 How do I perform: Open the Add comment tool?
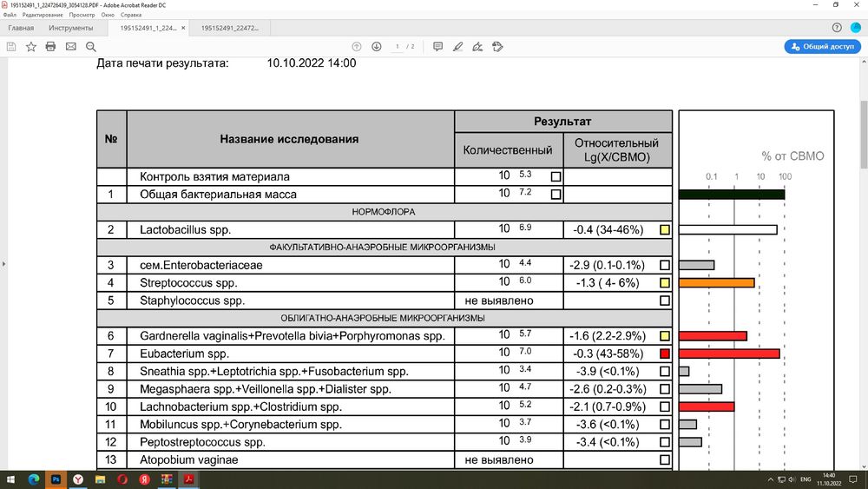coord(437,46)
